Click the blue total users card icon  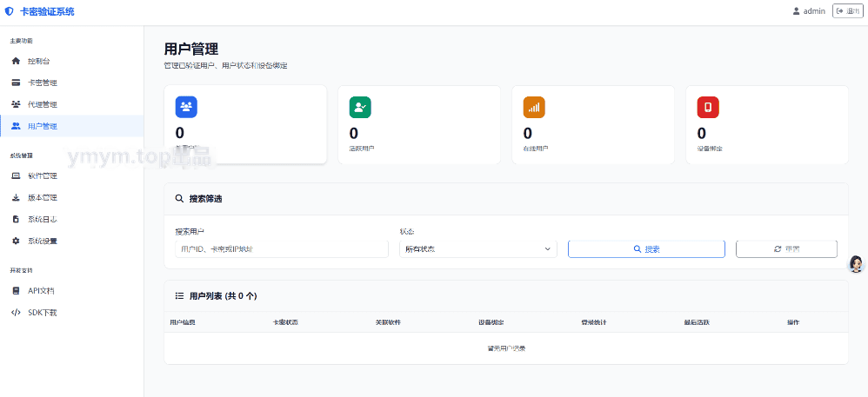[186, 107]
